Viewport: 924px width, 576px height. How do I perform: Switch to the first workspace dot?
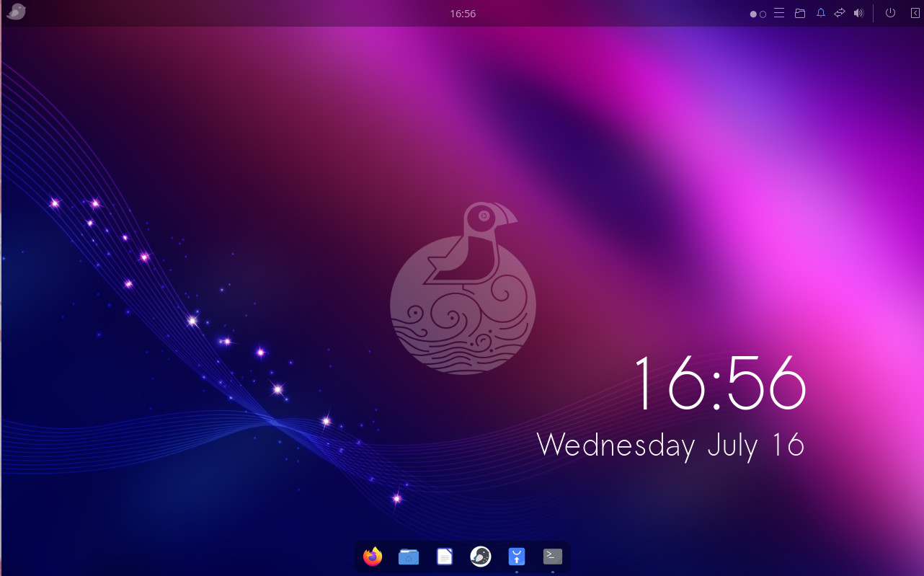point(753,14)
